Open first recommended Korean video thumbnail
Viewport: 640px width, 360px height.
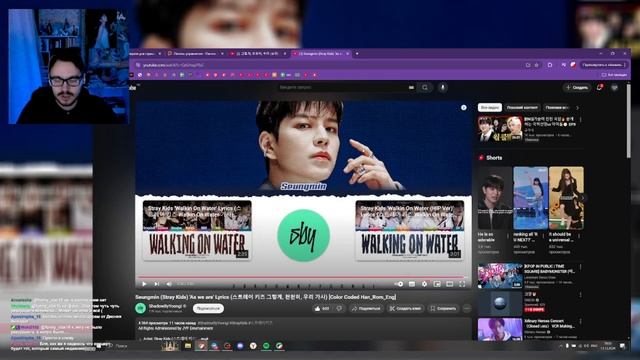coord(500,129)
